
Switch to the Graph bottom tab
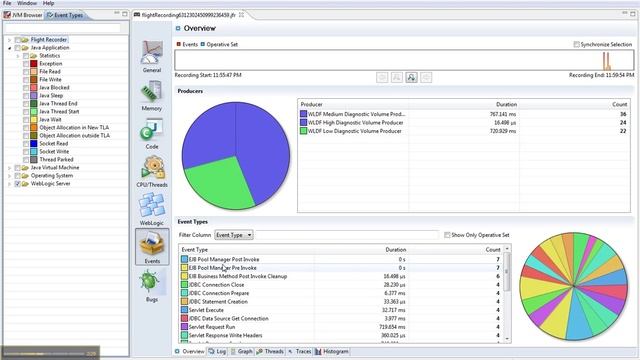242,351
